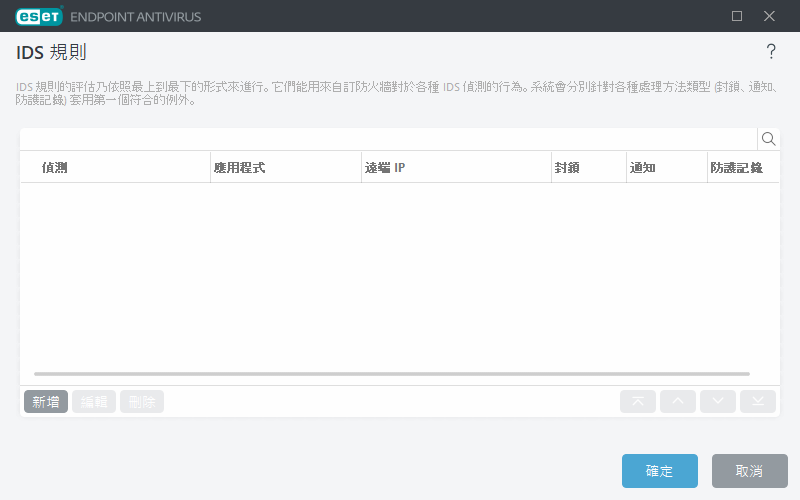Move rule to bottom with double-down arrow
This screenshot has height=500, width=800.
pos(758,402)
